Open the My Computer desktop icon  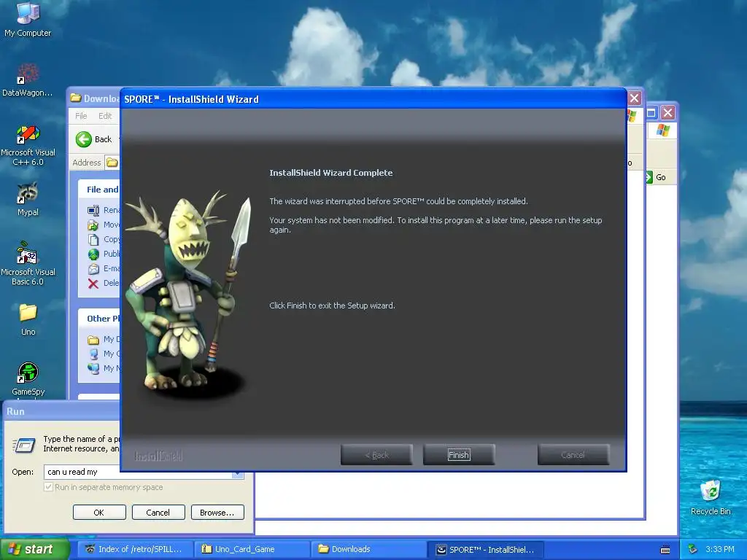28,20
